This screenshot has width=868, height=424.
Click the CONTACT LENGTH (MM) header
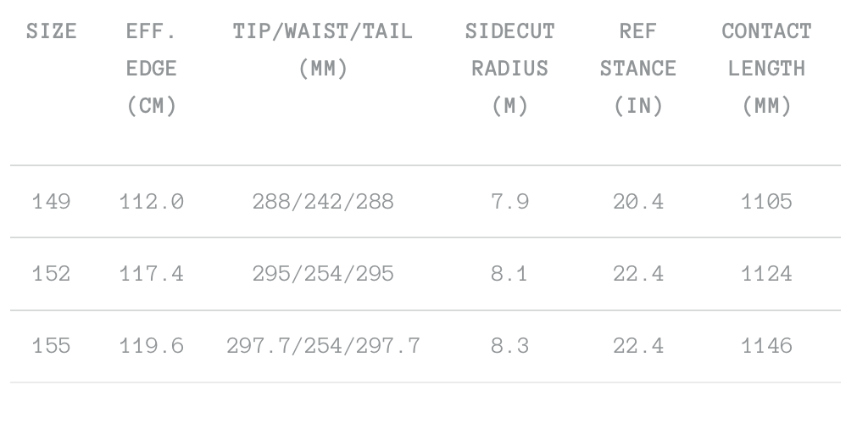click(x=766, y=70)
